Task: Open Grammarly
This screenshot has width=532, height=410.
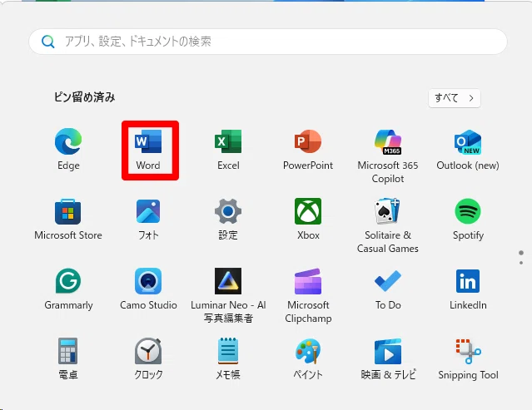Action: 68,289
